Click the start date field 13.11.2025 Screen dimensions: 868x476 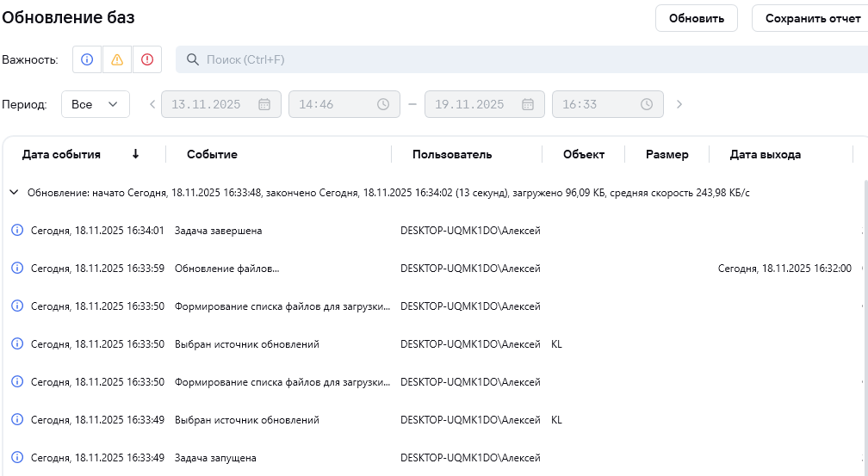click(220, 104)
